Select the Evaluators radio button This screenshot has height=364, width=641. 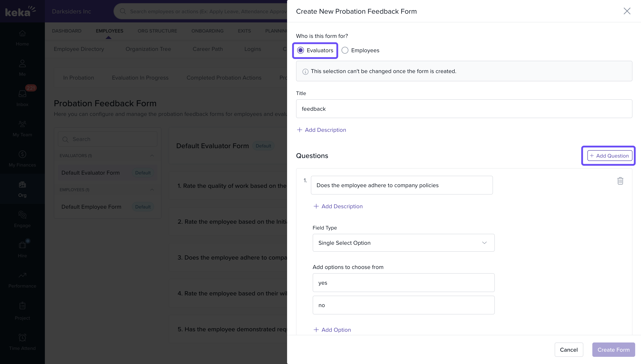300,50
